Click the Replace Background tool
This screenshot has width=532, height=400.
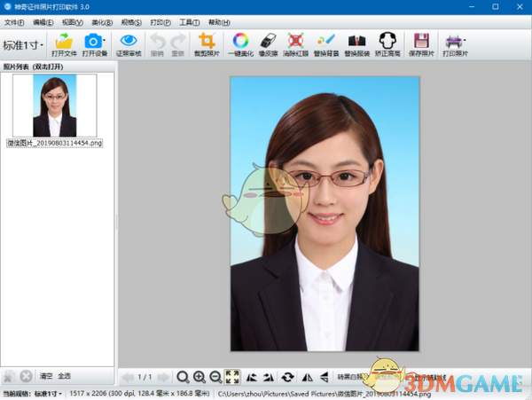pos(325,41)
